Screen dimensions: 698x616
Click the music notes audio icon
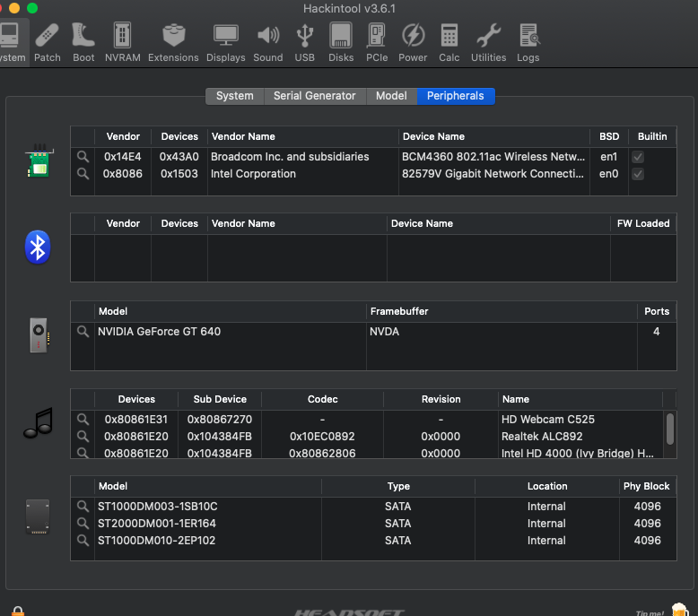(39, 422)
